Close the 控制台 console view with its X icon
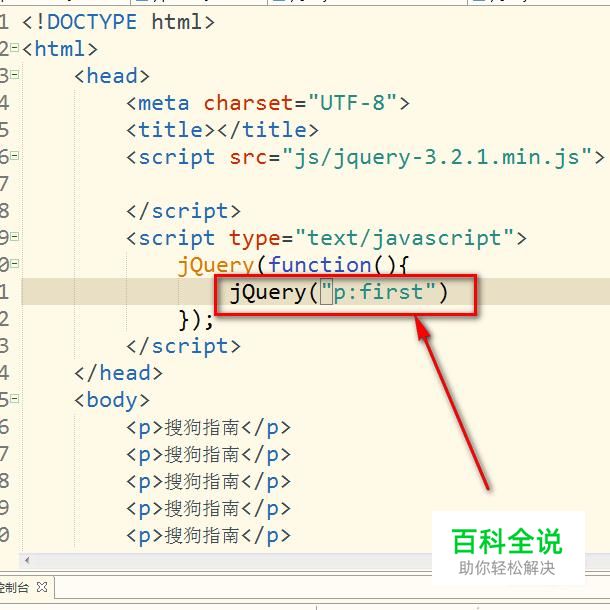The width and height of the screenshot is (610, 610). [42, 587]
